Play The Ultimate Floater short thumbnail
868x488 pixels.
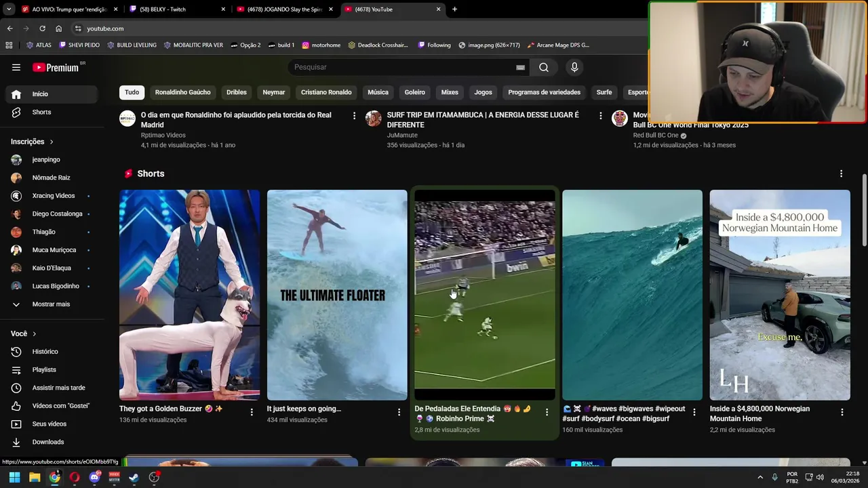coord(337,295)
